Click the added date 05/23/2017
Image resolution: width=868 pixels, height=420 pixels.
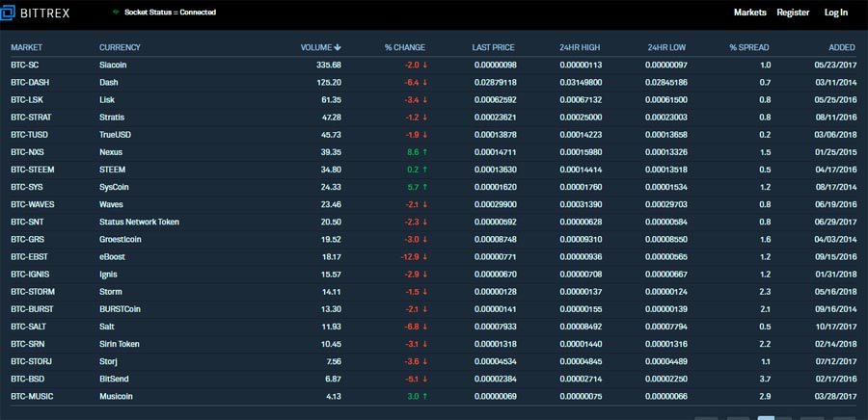point(836,66)
